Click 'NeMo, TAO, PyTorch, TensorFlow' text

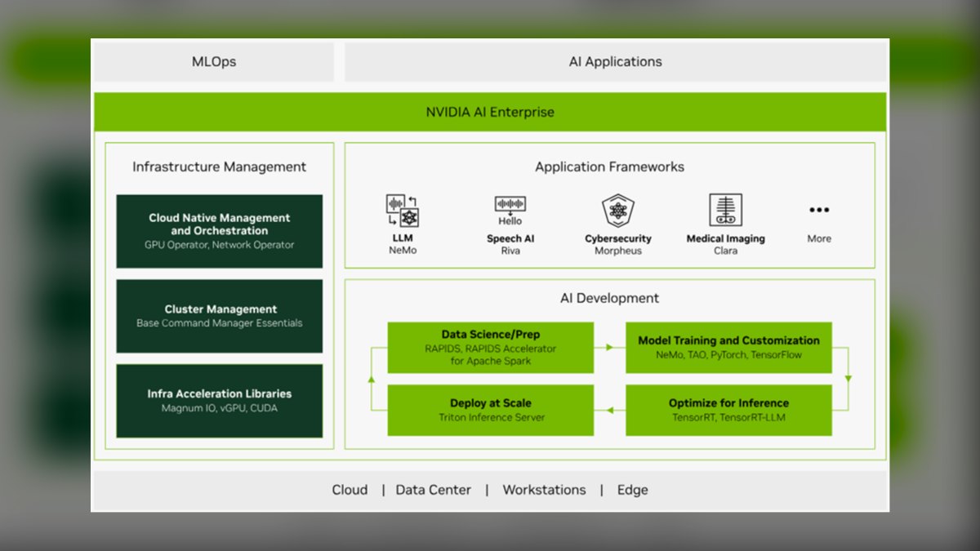click(728, 355)
